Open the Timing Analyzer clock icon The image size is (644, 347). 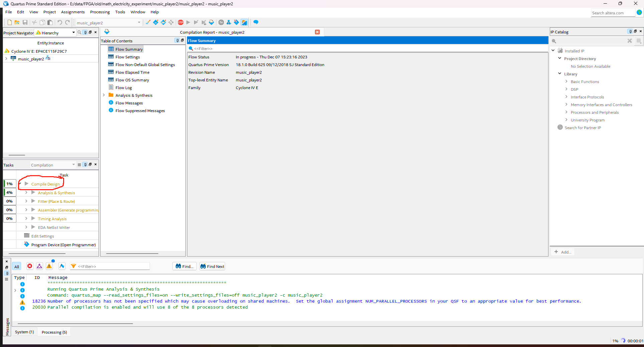(x=221, y=22)
